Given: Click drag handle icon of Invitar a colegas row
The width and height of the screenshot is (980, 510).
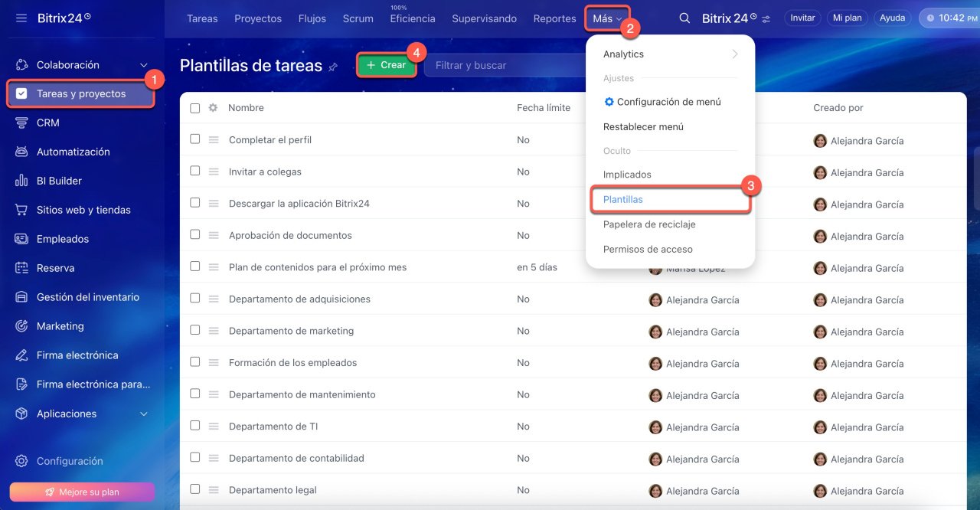Looking at the screenshot, I should pyautogui.click(x=214, y=172).
